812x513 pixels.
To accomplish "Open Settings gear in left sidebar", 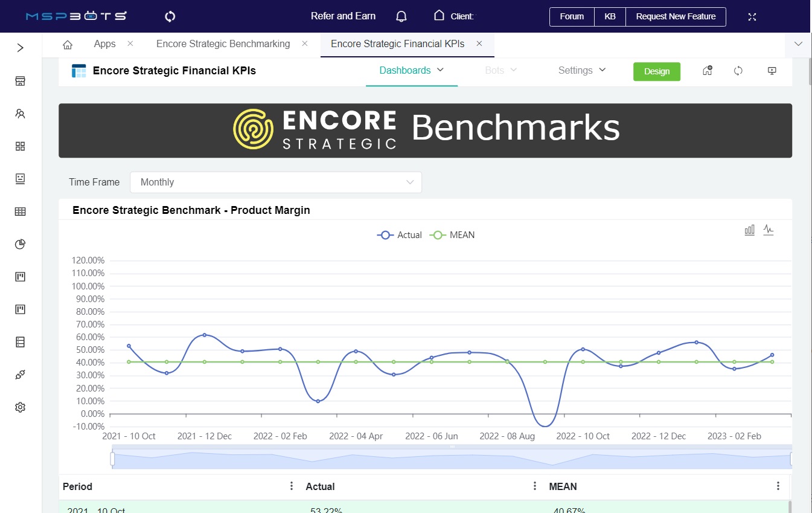I will pos(19,407).
